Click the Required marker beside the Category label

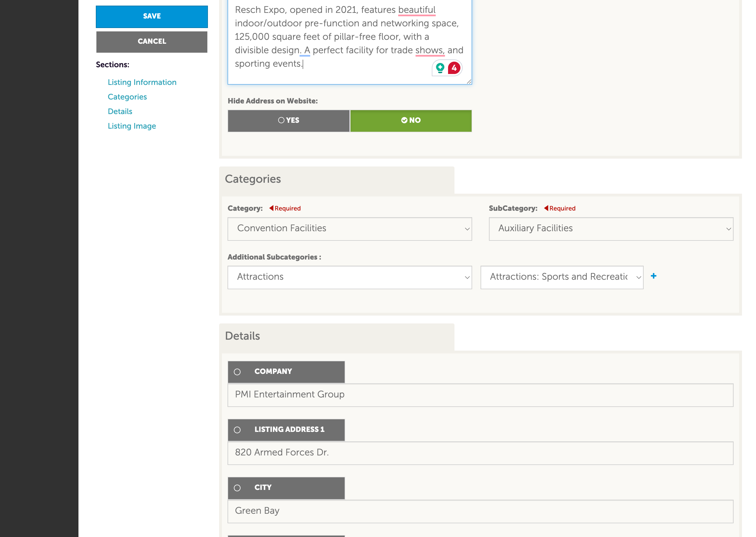point(285,208)
